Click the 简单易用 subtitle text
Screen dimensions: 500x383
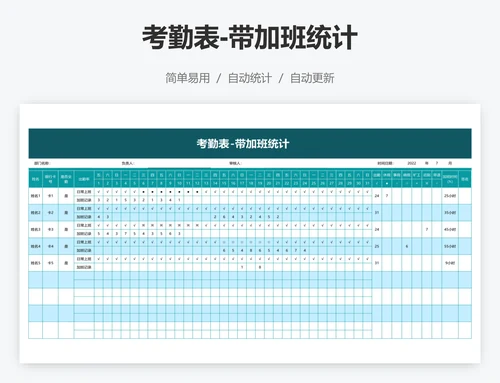click(x=188, y=78)
